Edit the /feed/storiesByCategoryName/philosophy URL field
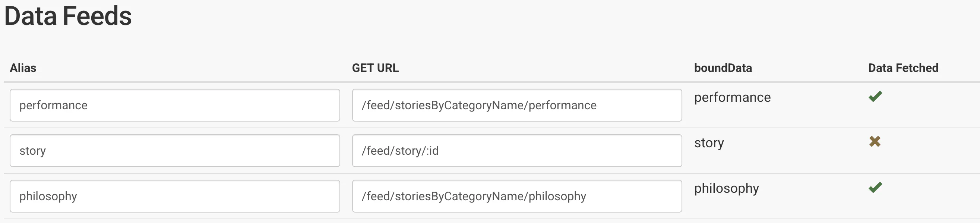 [516, 197]
